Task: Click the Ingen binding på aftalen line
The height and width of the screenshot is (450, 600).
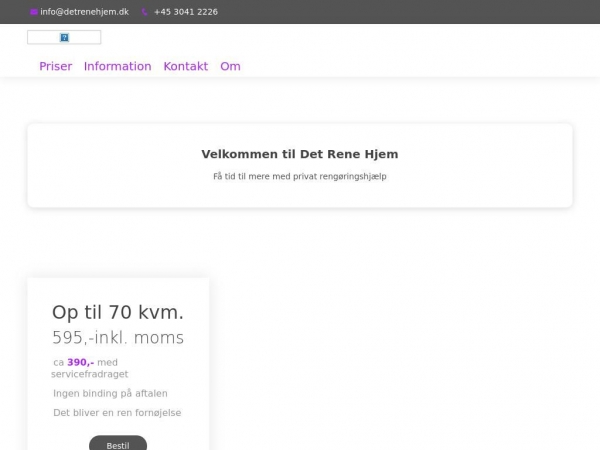Action: click(x=110, y=393)
